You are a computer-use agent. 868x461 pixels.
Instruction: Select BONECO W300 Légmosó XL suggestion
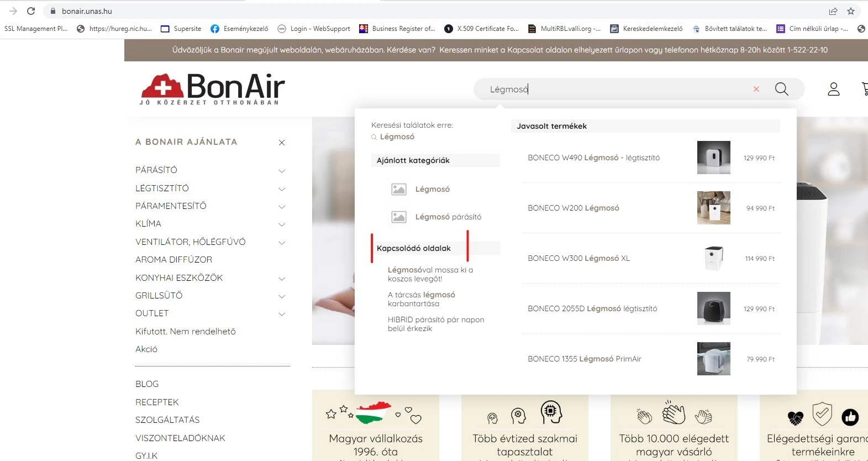[x=578, y=258]
